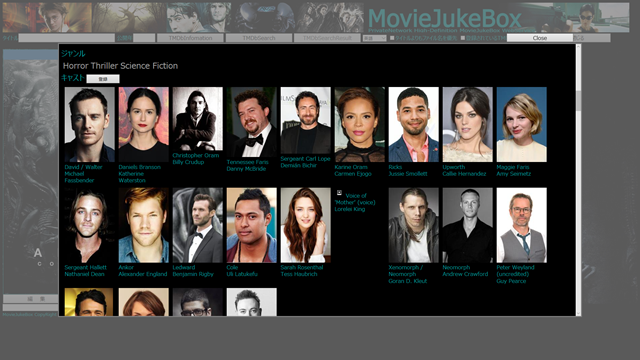Click the 'Maggie Faris Amy Seimetz' caption

point(514,170)
